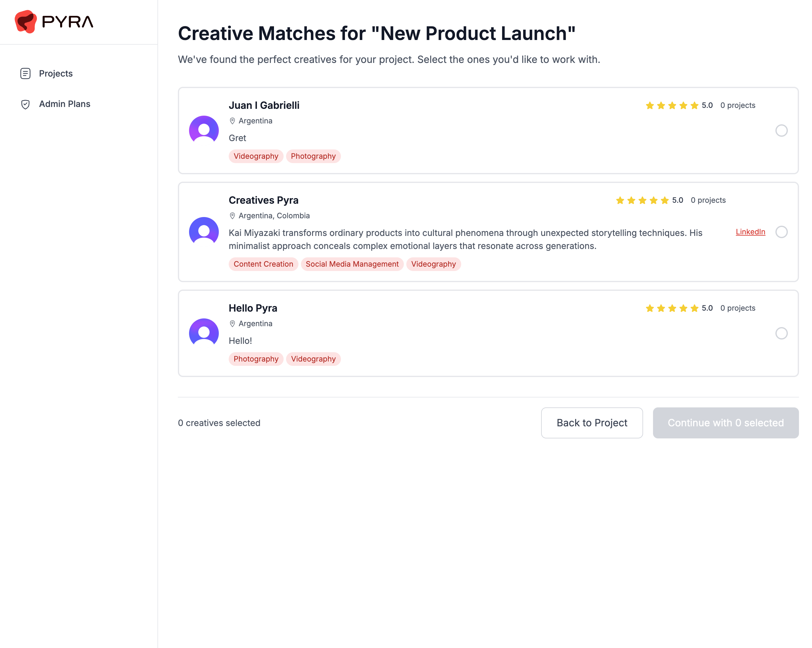
Task: Click the Back to Project button
Action: [591, 423]
